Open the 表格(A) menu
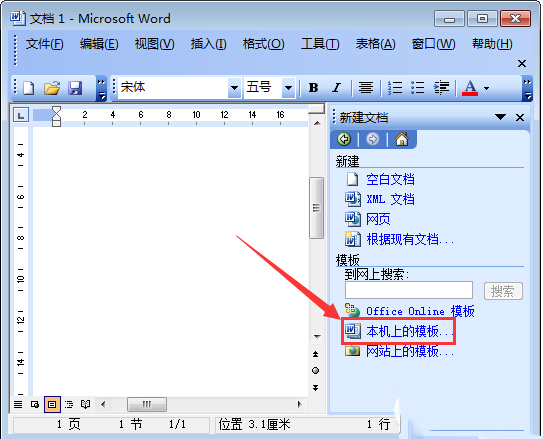This screenshot has width=543, height=439. pos(375,44)
